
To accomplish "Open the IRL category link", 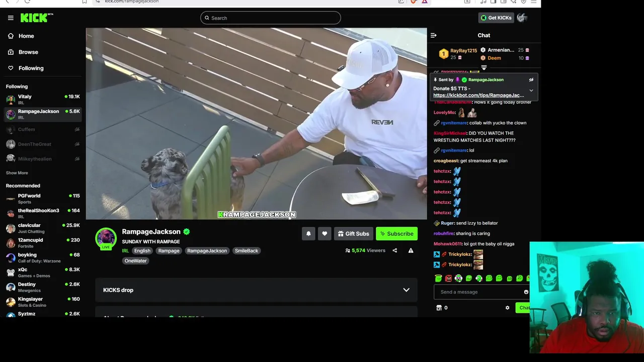I will 125,250.
